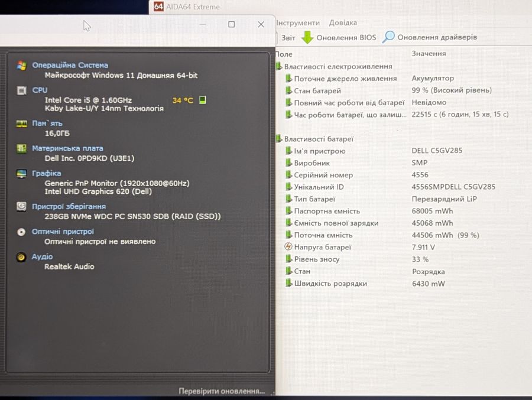Viewport: 532px width, 400px height.
Task: Click the storage drive icon beside Пристрої зберігання
Action: point(22,207)
